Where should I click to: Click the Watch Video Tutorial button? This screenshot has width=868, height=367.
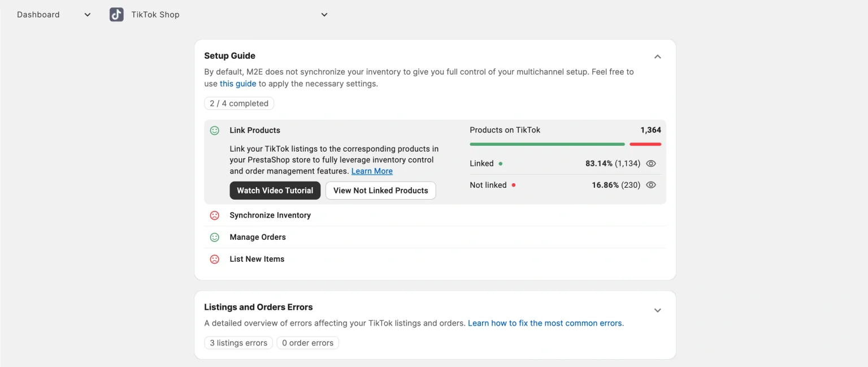click(x=275, y=191)
